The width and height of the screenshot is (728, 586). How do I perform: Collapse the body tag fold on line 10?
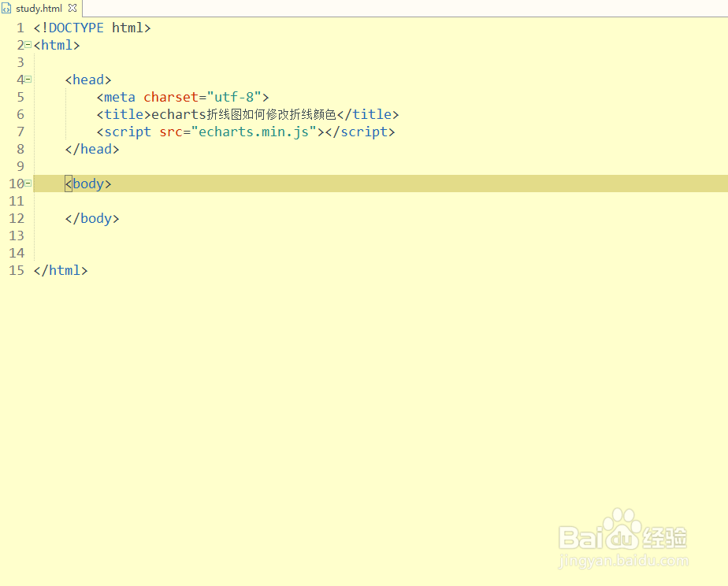coord(28,184)
